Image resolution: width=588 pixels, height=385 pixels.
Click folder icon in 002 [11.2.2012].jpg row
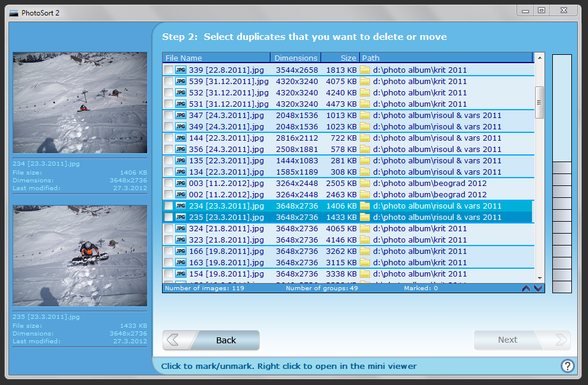coord(365,194)
